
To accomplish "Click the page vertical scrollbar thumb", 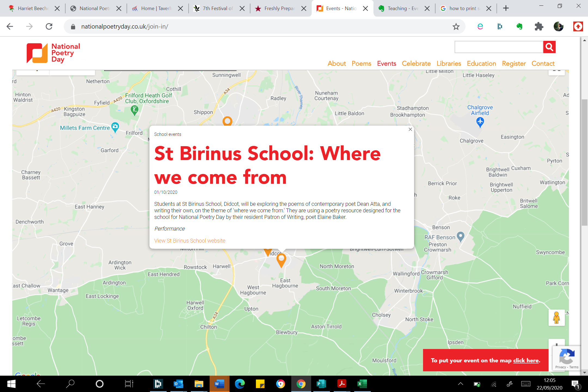I will click(584, 163).
